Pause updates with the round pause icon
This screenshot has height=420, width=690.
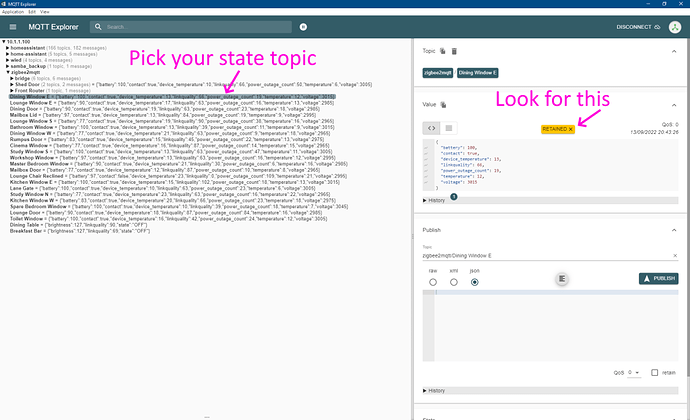pyautogui.click(x=303, y=27)
